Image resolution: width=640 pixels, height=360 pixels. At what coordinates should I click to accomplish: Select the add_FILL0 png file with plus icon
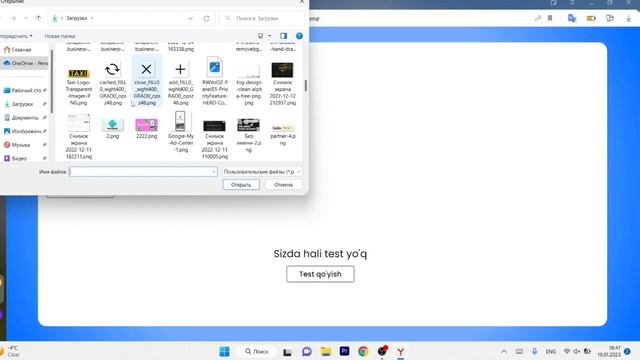(x=180, y=84)
